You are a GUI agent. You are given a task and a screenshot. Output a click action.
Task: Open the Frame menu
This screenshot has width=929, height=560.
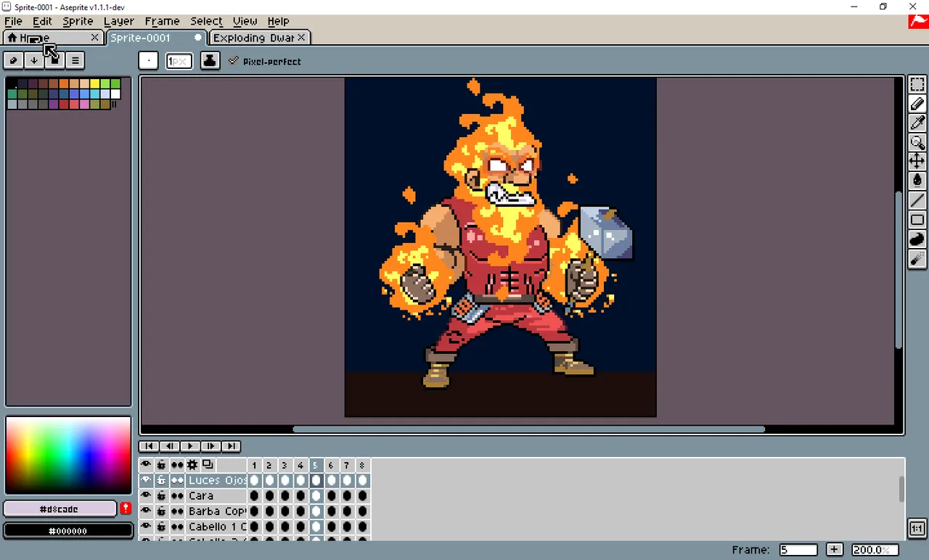[x=162, y=21]
